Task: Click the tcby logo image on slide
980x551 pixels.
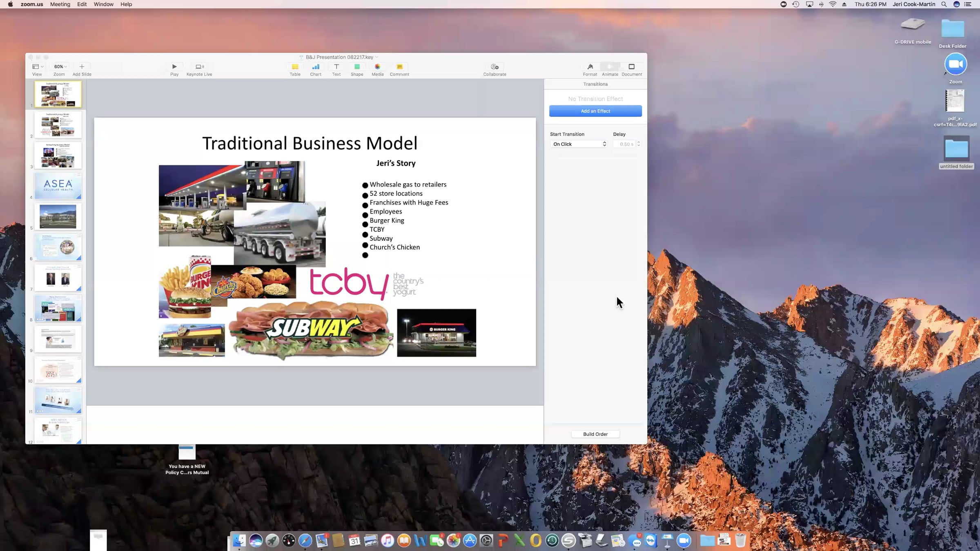Action: point(367,284)
